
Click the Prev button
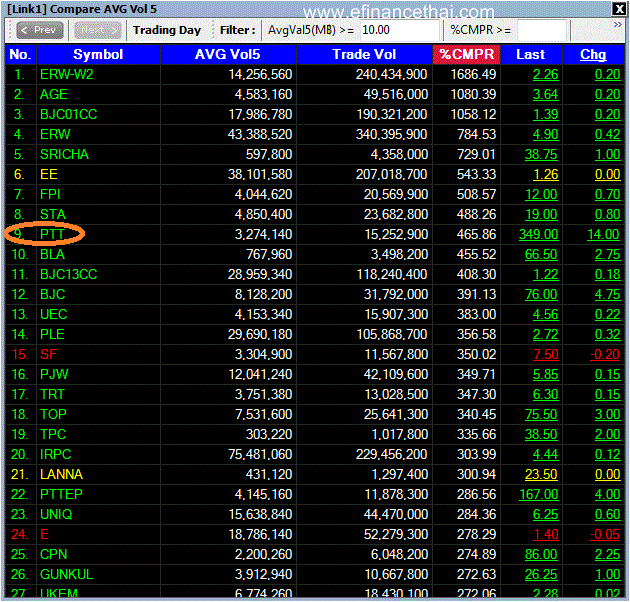[40, 30]
